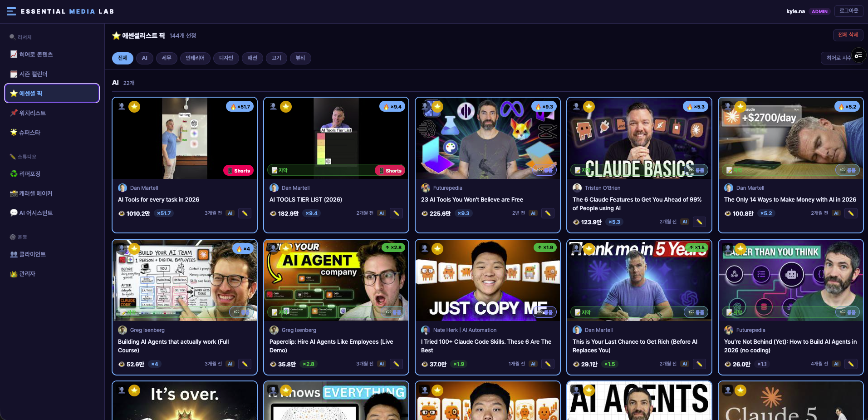Open the hamburger menu beside Essential Media Lab
868x420 pixels.
11,11
